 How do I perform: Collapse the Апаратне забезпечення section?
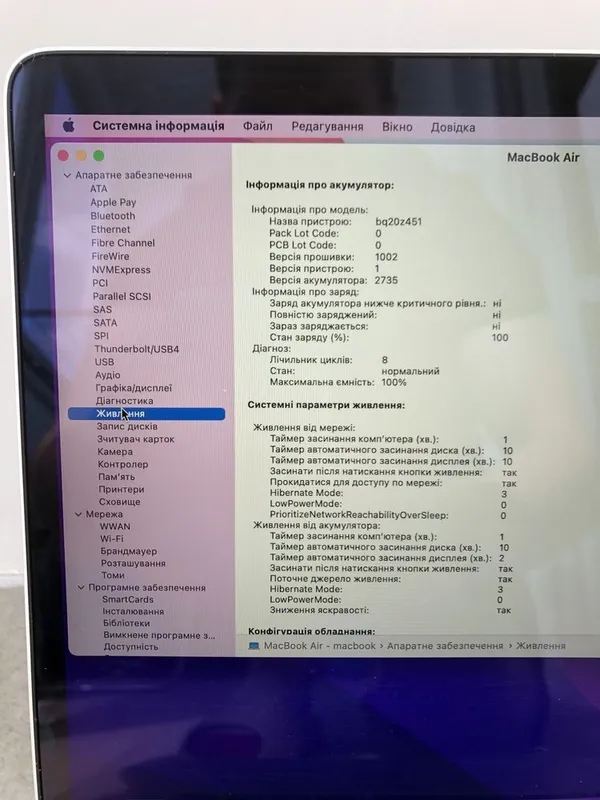coord(67,176)
